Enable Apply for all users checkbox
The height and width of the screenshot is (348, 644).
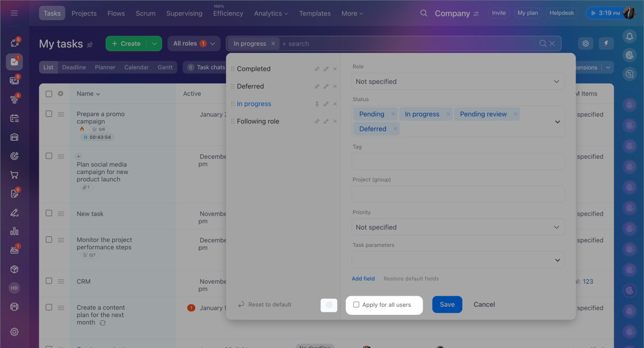tap(356, 305)
